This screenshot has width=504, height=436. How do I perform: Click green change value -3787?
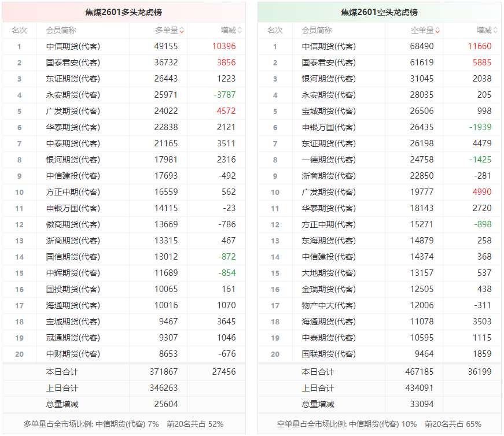[x=225, y=95]
